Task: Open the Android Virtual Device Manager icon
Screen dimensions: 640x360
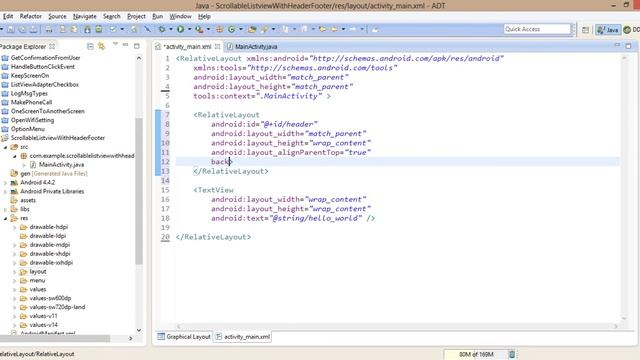Action: click(x=99, y=29)
